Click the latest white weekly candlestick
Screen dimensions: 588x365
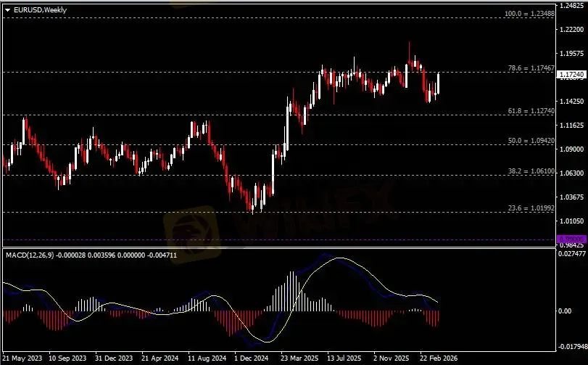[x=439, y=83]
